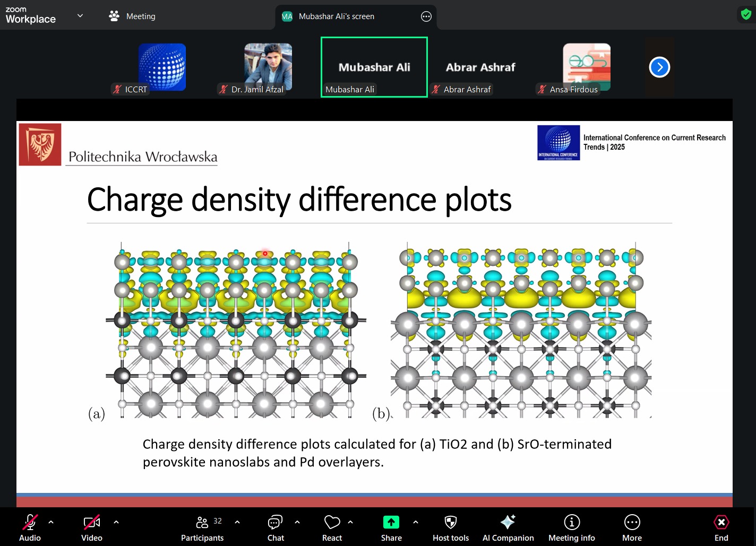Select the Meeting tab
This screenshot has width=756, height=546.
(x=132, y=16)
